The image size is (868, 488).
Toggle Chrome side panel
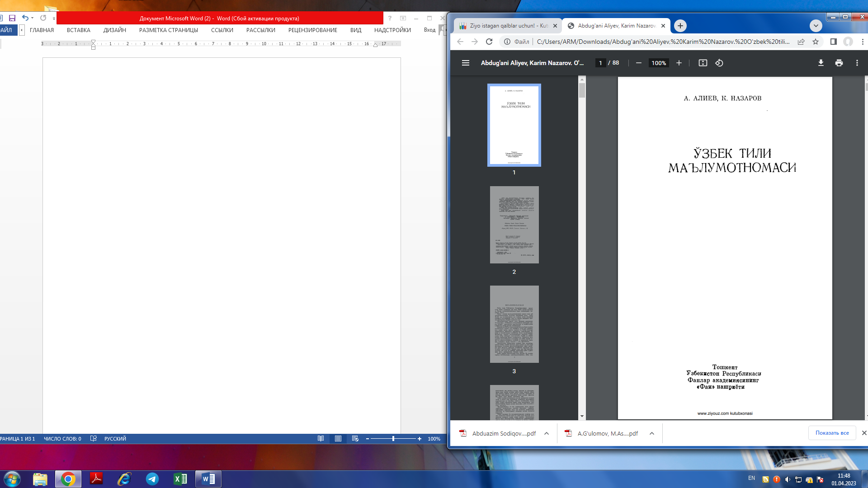coord(834,42)
